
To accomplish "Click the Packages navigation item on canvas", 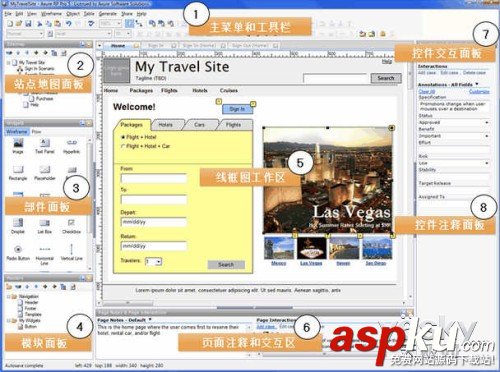I will pyautogui.click(x=141, y=90).
